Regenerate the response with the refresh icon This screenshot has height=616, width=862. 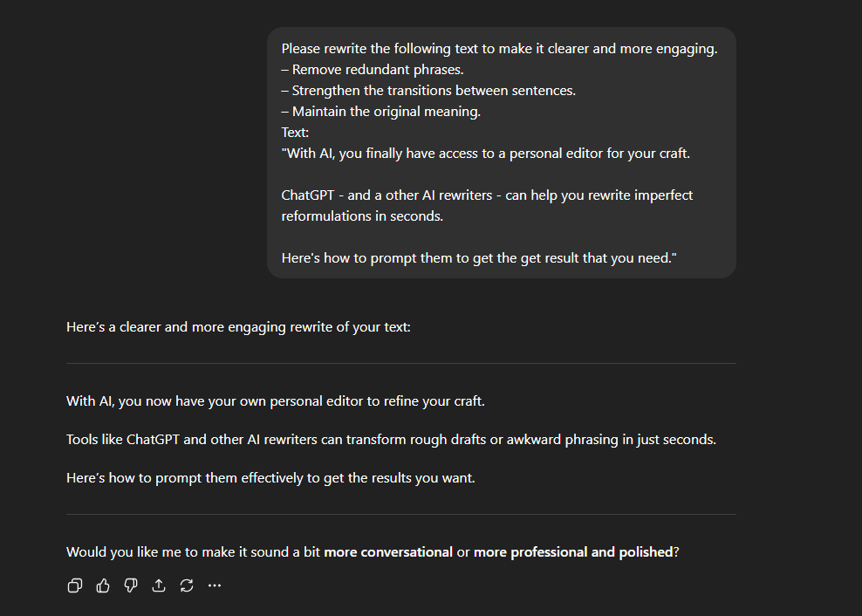(187, 585)
